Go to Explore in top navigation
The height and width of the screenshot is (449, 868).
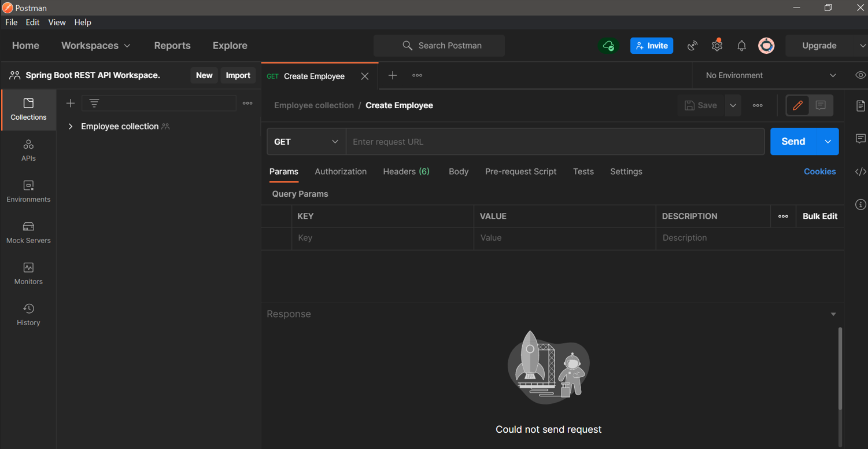(230, 46)
